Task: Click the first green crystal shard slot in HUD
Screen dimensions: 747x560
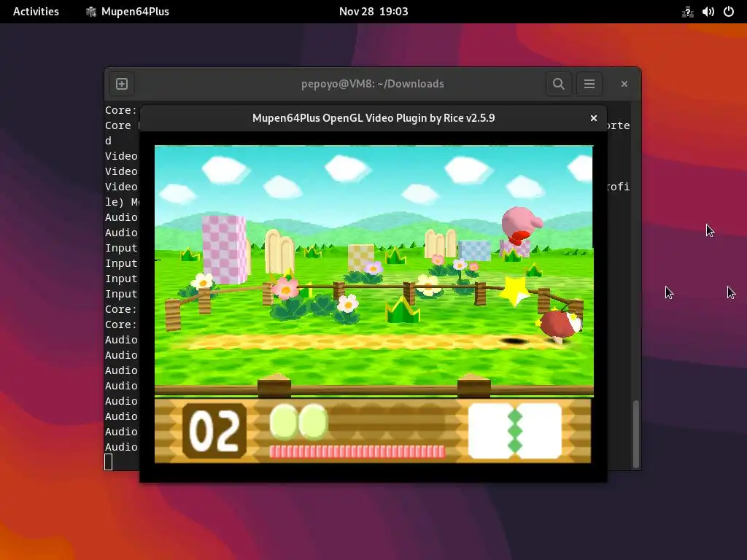Action: pyautogui.click(x=284, y=421)
